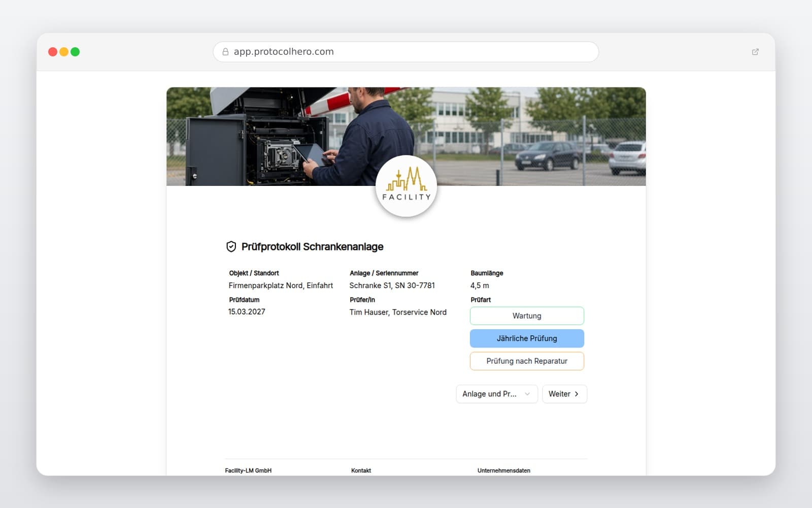The width and height of the screenshot is (812, 508).
Task: Click the Anlage / Seriennummer label
Action: coord(384,273)
